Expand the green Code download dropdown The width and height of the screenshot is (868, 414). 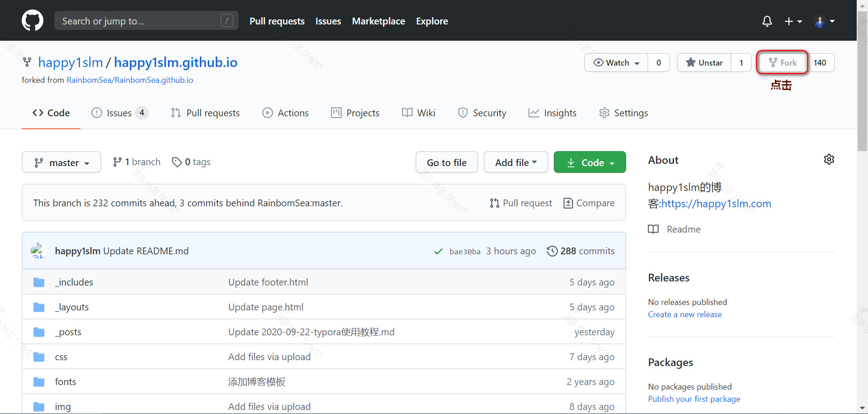point(590,162)
